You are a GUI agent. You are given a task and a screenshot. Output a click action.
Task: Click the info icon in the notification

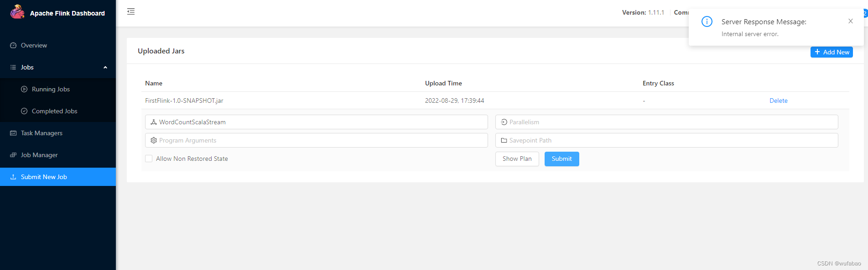(x=707, y=21)
